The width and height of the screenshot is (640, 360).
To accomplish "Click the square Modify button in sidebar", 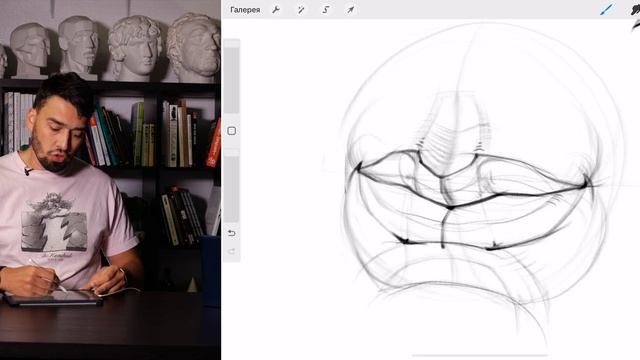I will pos(231,131).
